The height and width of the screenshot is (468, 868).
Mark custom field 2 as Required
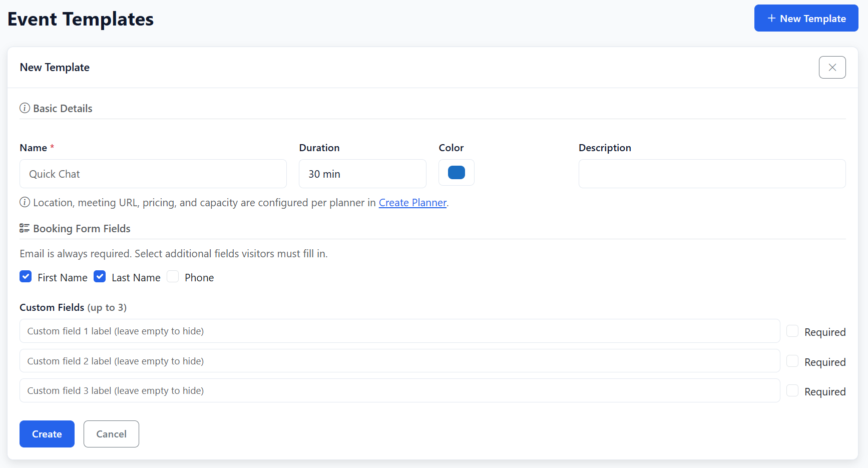tap(792, 361)
